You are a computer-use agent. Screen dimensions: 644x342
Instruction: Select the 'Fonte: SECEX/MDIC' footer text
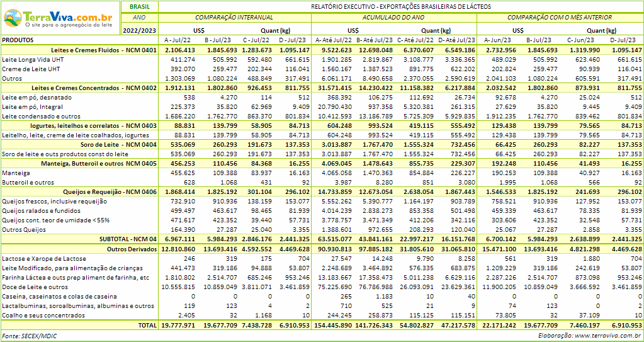point(30,336)
